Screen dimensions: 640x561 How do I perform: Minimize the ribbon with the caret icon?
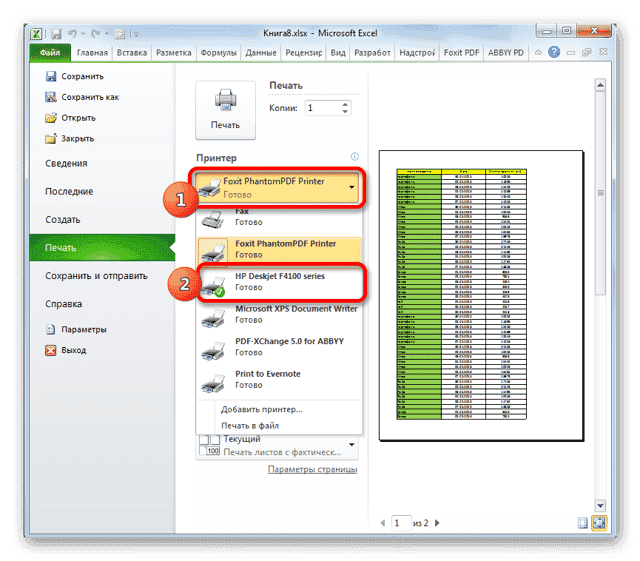click(x=538, y=52)
